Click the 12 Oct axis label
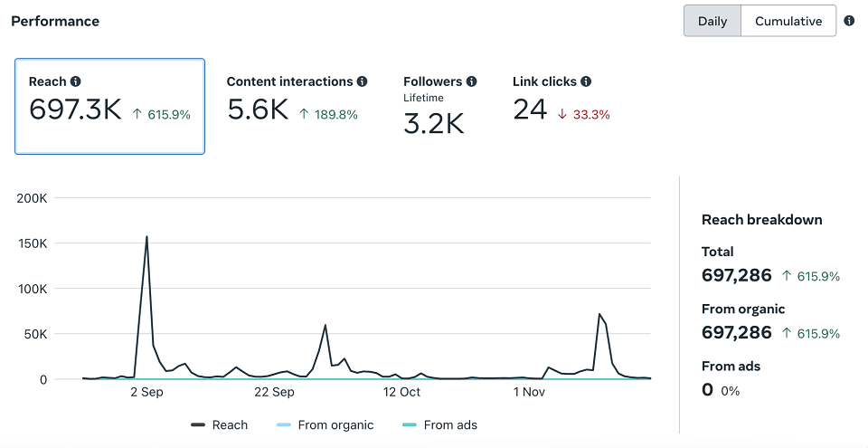This screenshot has width=868, height=448. 401,392
